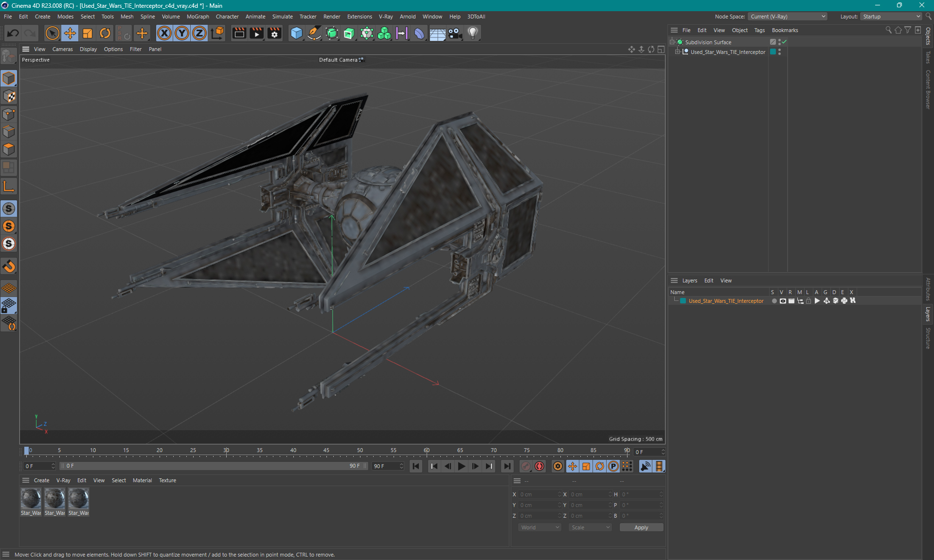The image size is (934, 560).
Task: Add a Light object icon
Action: click(x=473, y=33)
